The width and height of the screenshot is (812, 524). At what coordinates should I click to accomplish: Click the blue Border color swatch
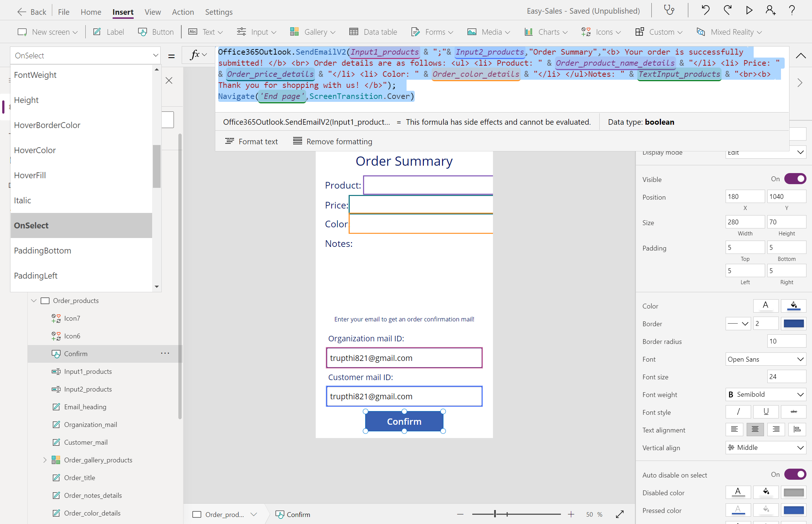coord(794,324)
